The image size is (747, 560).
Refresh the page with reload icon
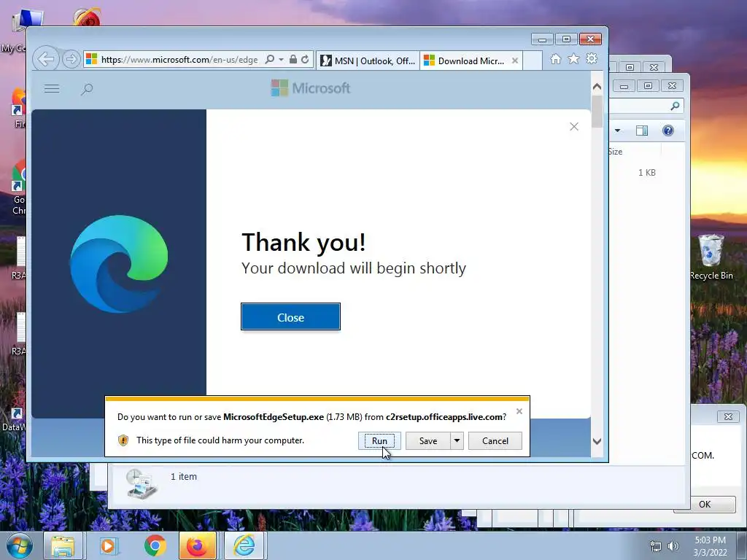[x=305, y=59]
